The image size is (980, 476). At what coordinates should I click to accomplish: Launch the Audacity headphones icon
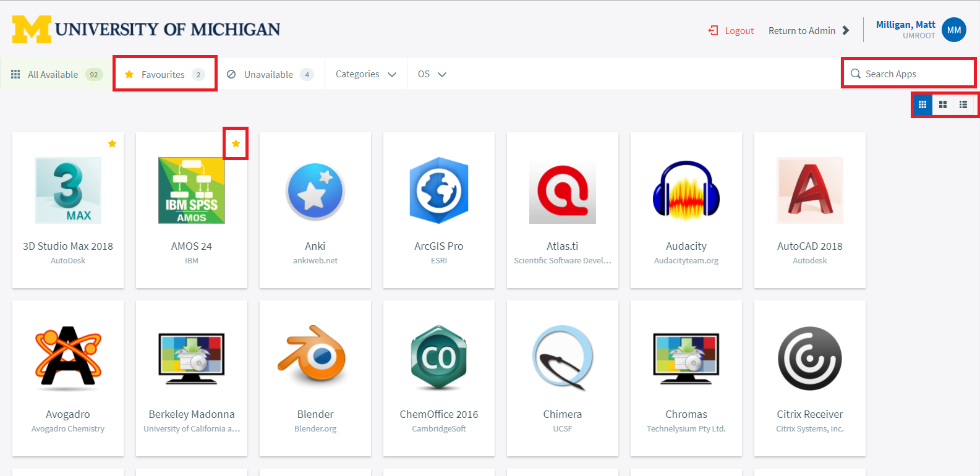[x=686, y=190]
